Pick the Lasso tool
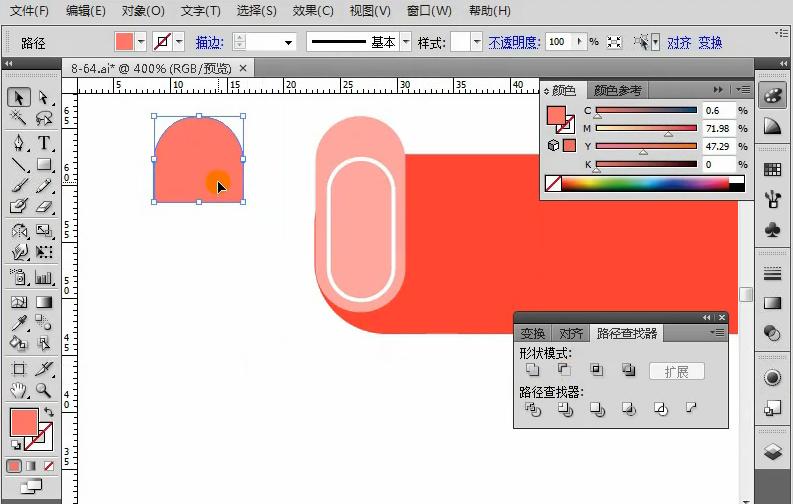 click(x=44, y=118)
